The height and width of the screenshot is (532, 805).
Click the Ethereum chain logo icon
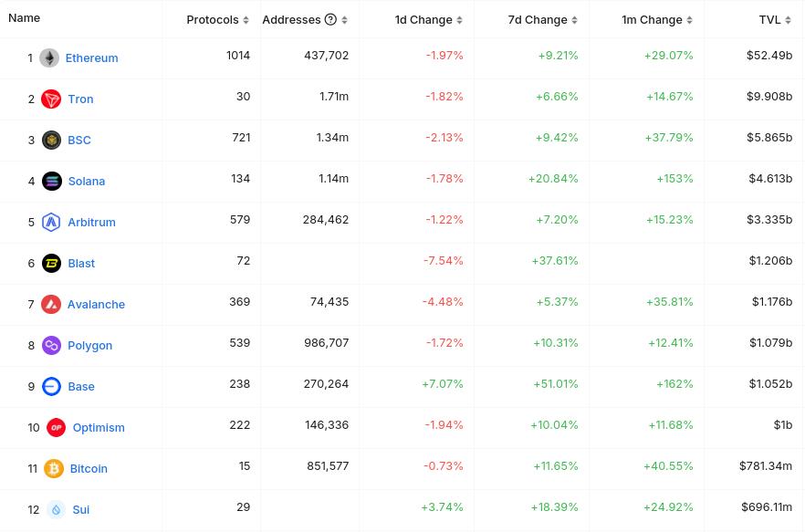pyautogui.click(x=49, y=57)
